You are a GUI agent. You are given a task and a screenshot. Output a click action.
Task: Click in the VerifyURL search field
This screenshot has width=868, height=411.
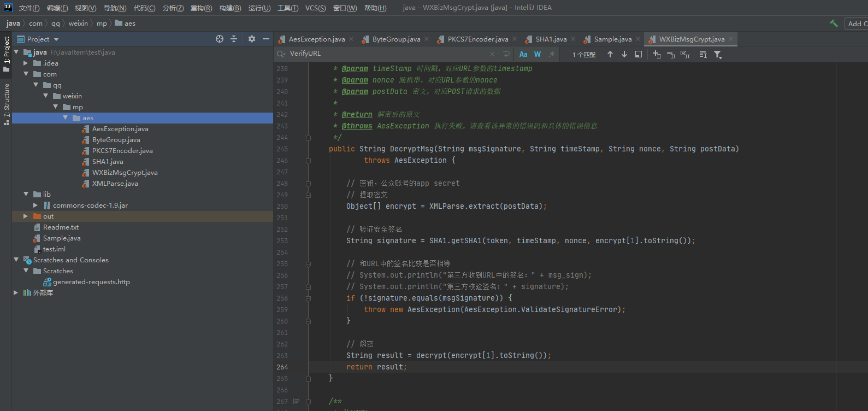point(388,54)
